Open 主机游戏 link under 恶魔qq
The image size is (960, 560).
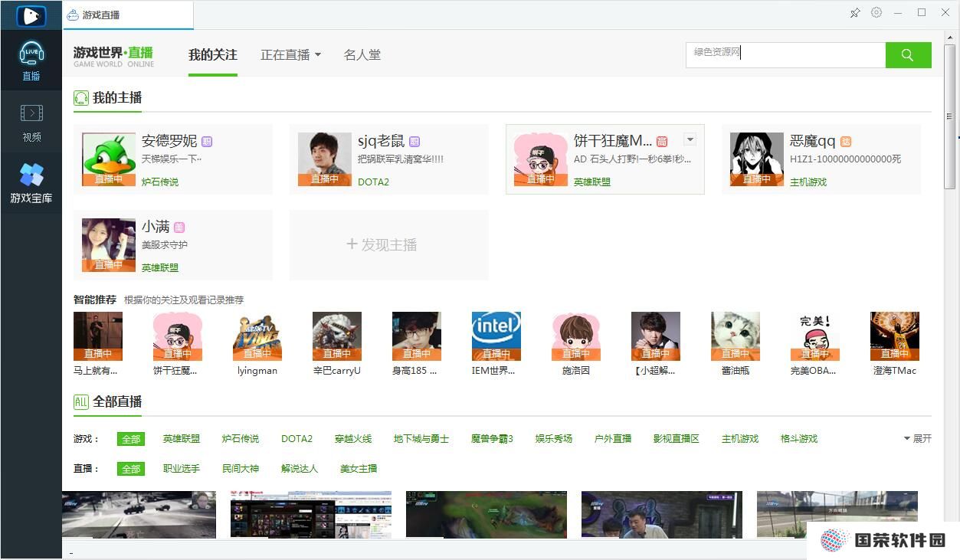click(x=808, y=182)
